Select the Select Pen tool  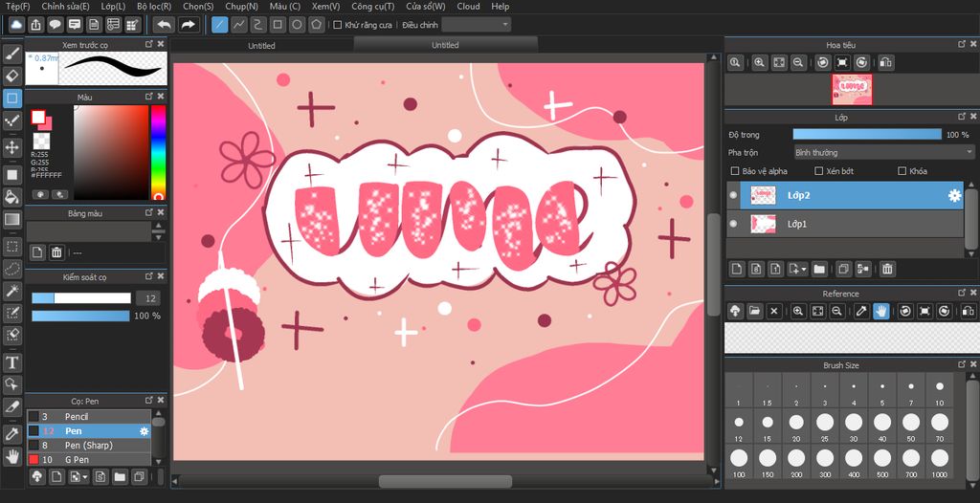pyautogui.click(x=12, y=313)
